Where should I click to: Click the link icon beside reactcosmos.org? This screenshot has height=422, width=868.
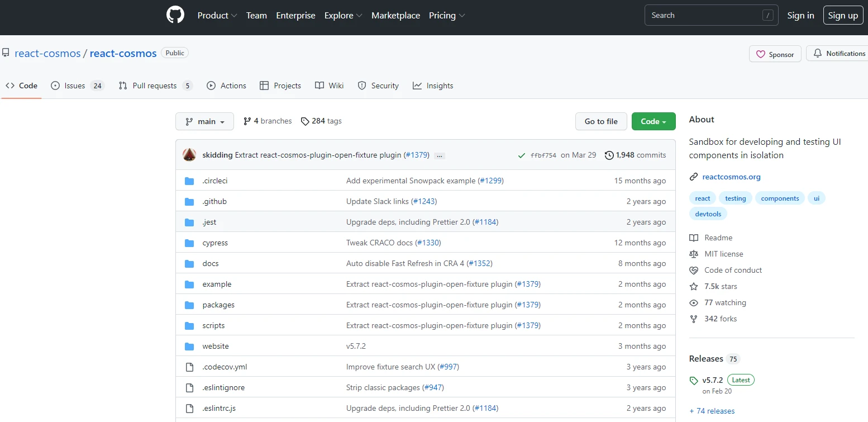click(x=694, y=177)
